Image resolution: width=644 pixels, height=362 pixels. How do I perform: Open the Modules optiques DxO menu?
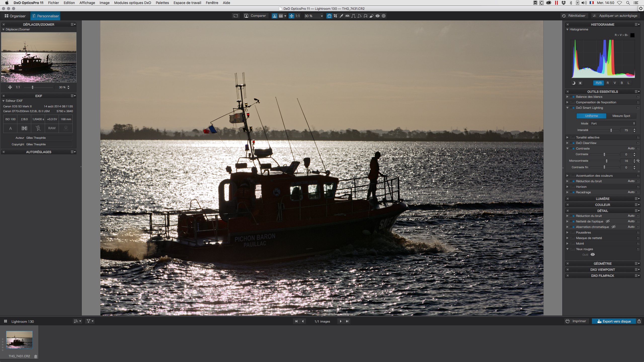pyautogui.click(x=133, y=3)
